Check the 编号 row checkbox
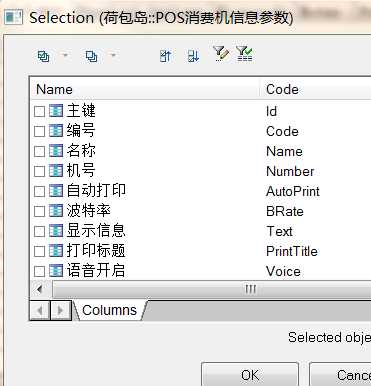The width and height of the screenshot is (371, 386). (39, 131)
